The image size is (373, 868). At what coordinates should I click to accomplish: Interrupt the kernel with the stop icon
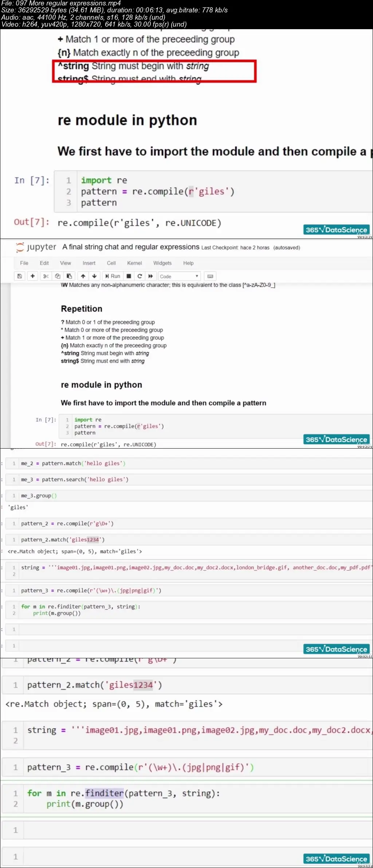pyautogui.click(x=129, y=276)
